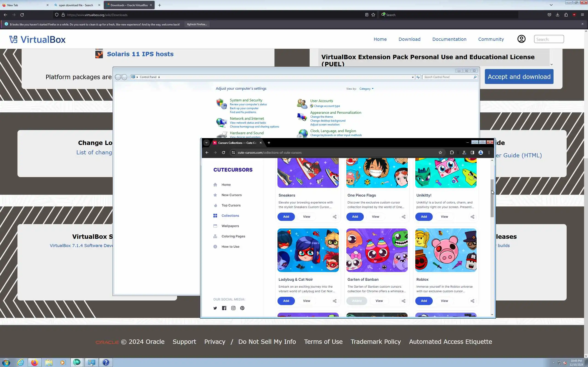Open Chrome tab search chevron
Screen dimensions: 588x367
pos(206,143)
